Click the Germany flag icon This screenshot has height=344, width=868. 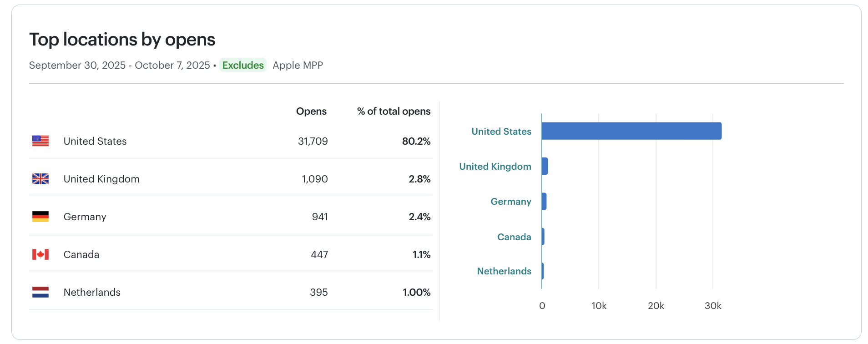coord(40,217)
